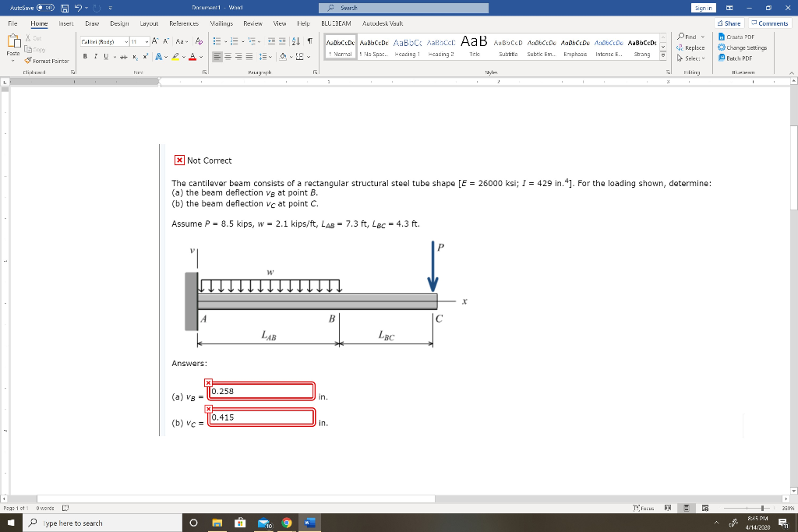Enable center text alignment
This screenshot has width=798, height=532.
pos(228,55)
